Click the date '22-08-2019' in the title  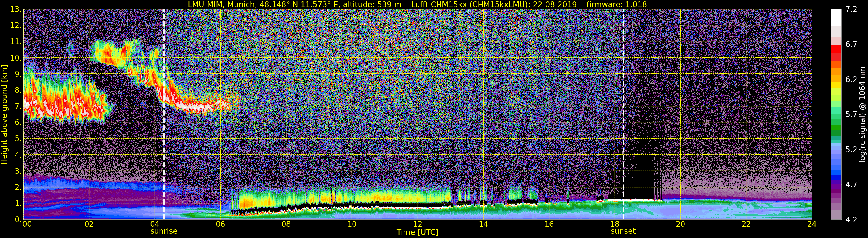(x=555, y=4)
